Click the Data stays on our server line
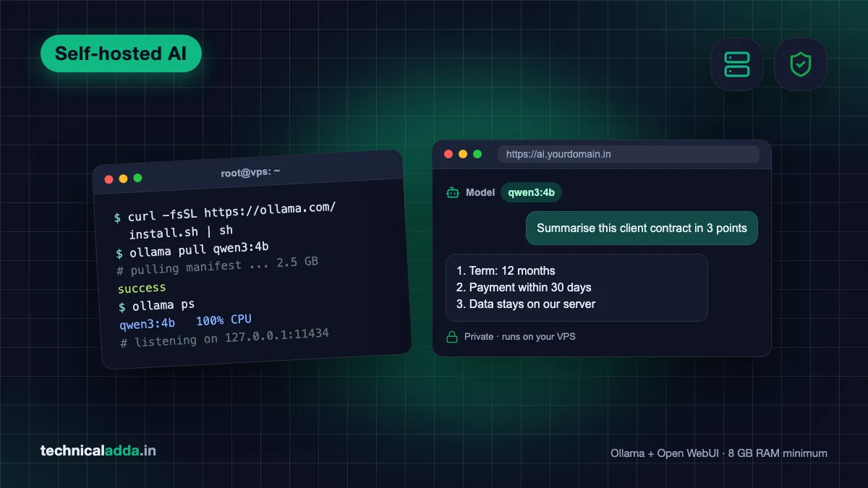Screen dimensions: 868x488 point(526,304)
